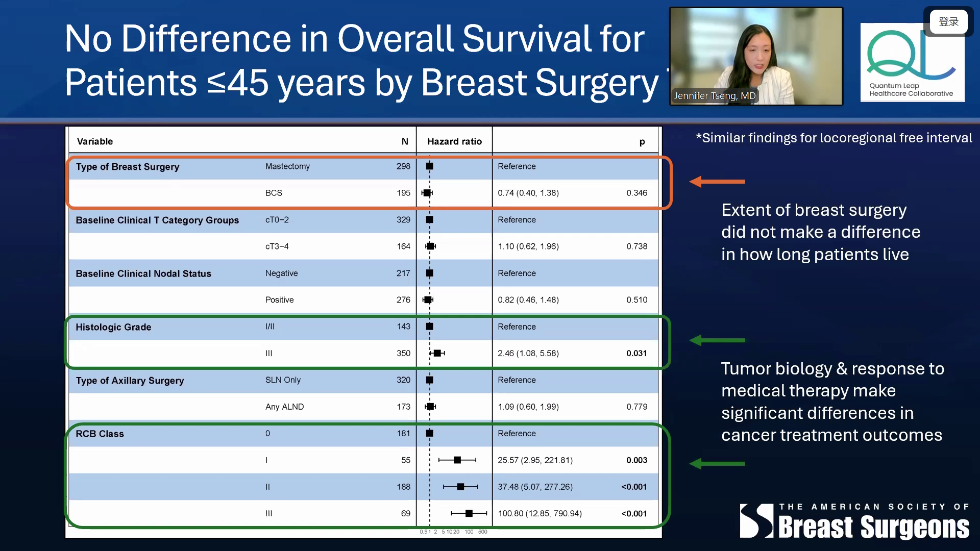The width and height of the screenshot is (980, 551).
Task: Click the Breast Surgeons society logo
Action: tap(854, 521)
